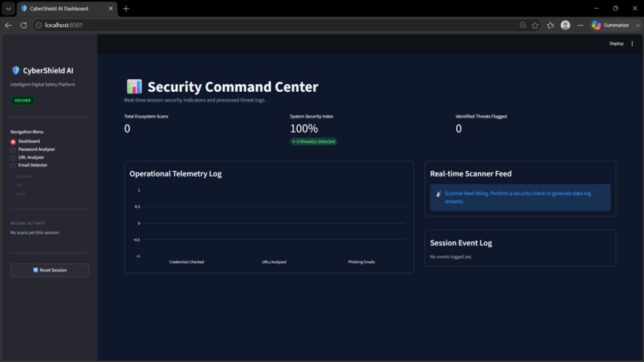Open a new browser tab
This screenshot has width=644, height=362.
point(126,8)
